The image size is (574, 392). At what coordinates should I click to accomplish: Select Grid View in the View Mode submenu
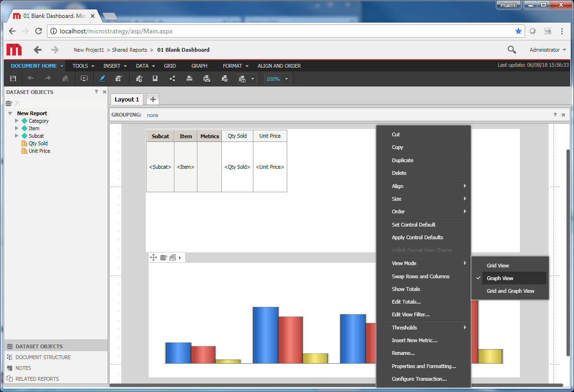(x=497, y=265)
